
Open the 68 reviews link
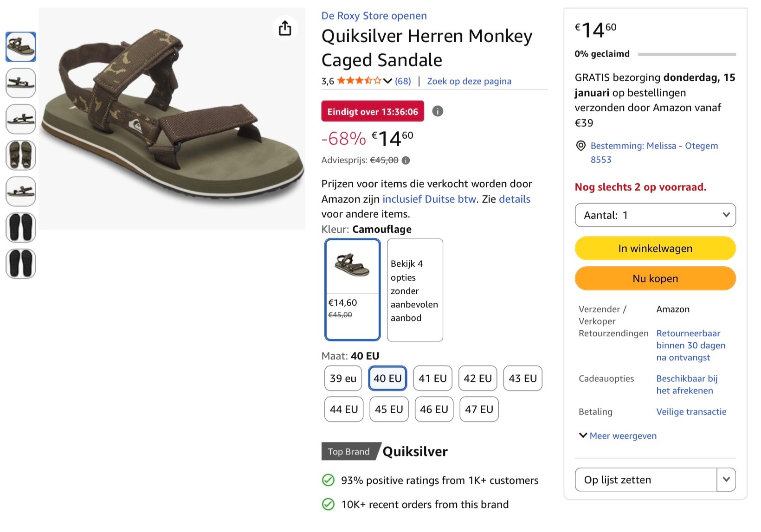tap(403, 81)
